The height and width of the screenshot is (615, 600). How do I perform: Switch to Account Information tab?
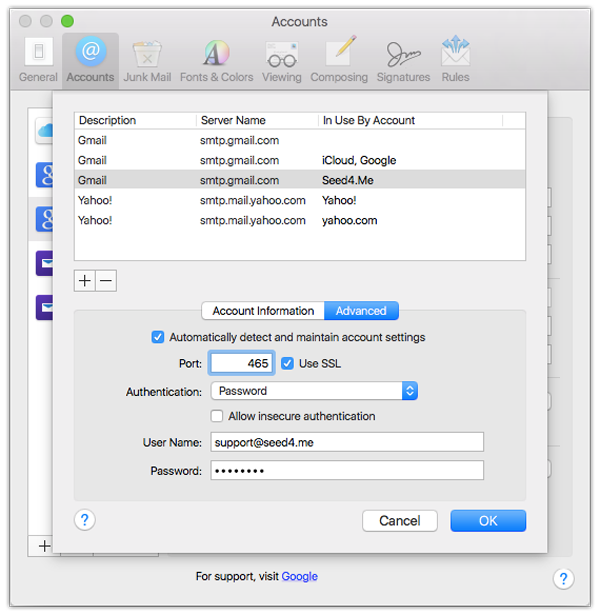[263, 311]
